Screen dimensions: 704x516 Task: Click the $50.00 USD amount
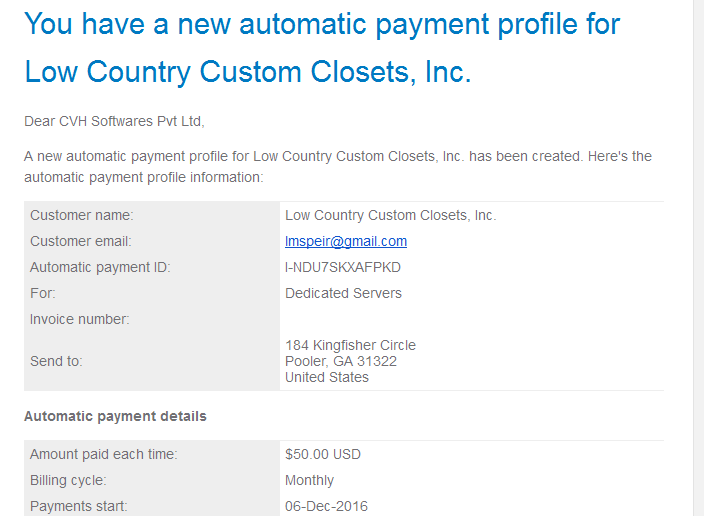click(323, 454)
